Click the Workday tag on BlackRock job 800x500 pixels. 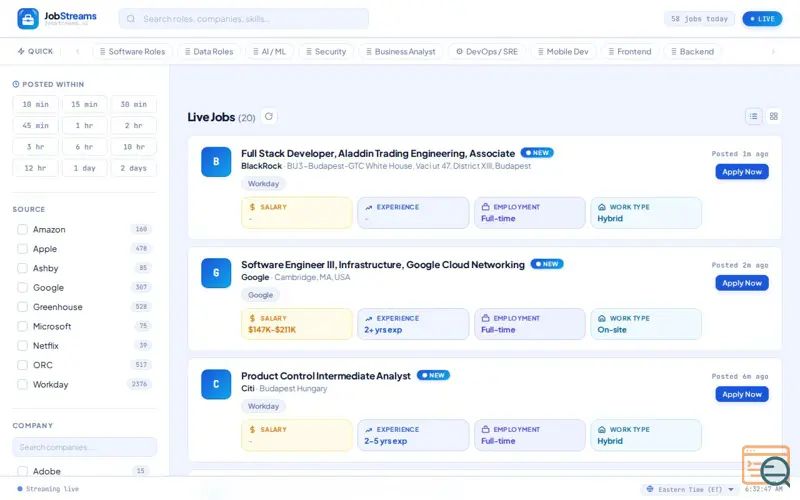tap(263, 184)
